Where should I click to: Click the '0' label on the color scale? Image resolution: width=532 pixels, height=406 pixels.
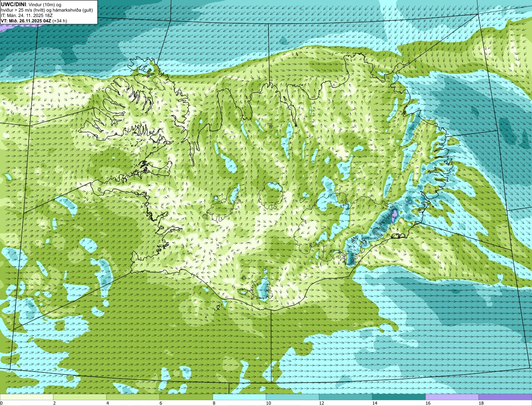click(x=2, y=403)
